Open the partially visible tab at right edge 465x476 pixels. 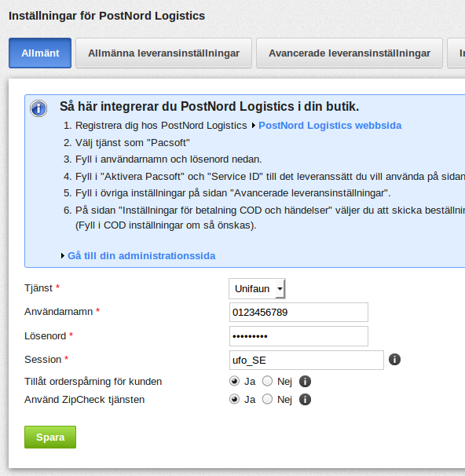tap(456, 53)
